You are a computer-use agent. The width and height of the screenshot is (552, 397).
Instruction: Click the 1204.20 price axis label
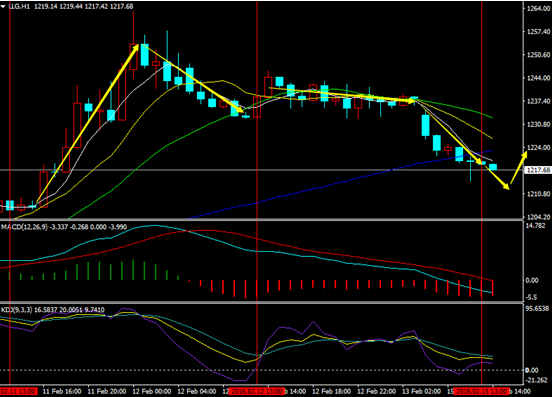(539, 217)
